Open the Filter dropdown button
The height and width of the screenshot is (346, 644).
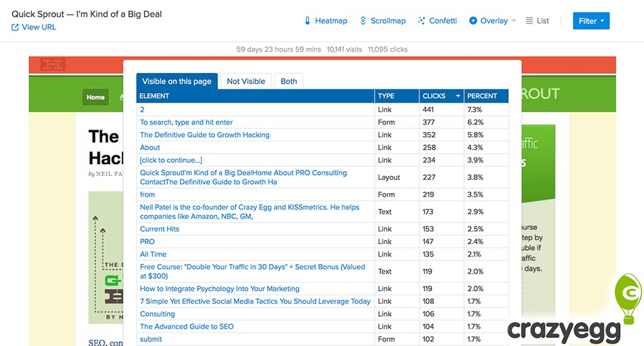pos(591,21)
